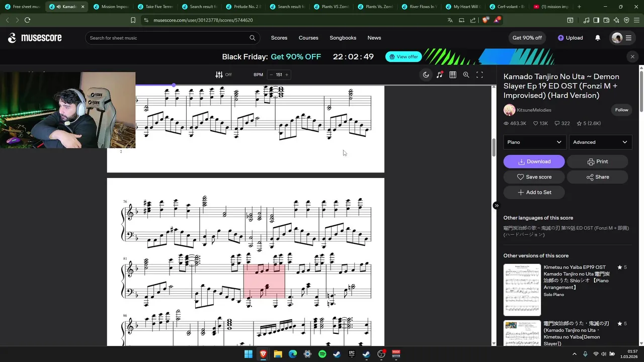Toggle dark mode moon icon
This screenshot has width=644, height=362.
coord(426,74)
